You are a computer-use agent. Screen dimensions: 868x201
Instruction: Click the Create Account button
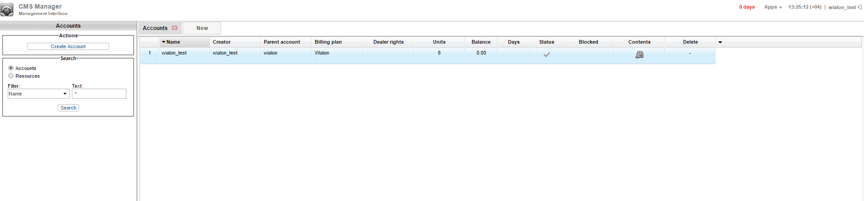point(68,46)
